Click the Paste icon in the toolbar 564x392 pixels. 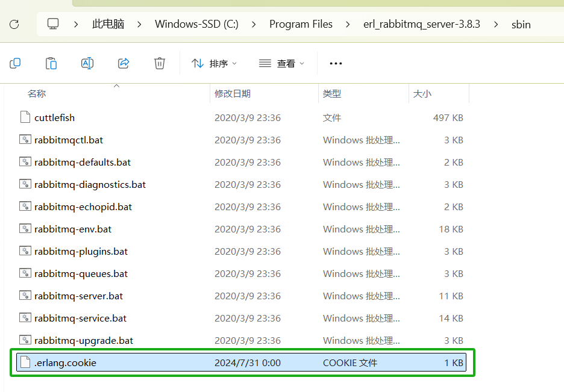[x=51, y=64]
